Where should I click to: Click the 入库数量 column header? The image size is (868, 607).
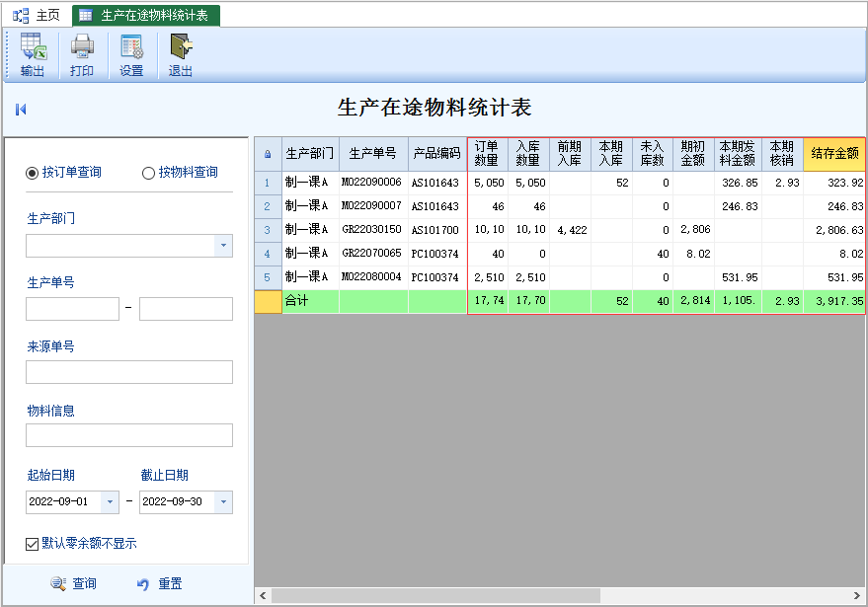(x=528, y=154)
